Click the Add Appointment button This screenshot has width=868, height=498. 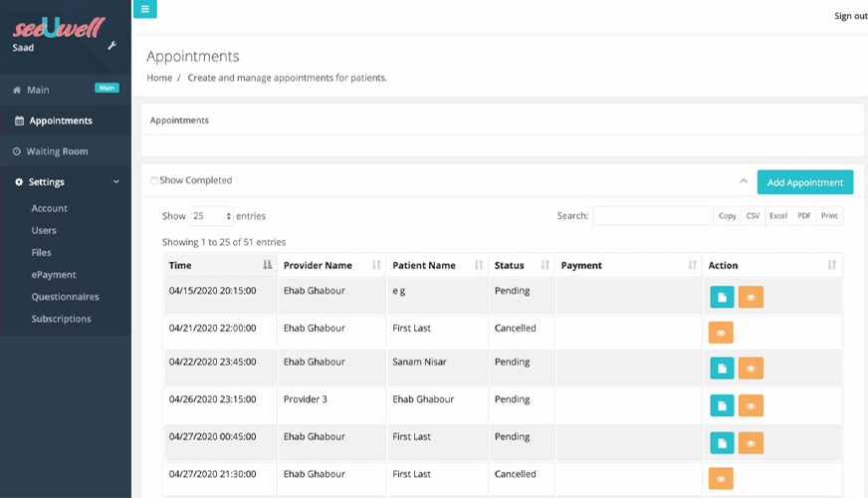(804, 182)
